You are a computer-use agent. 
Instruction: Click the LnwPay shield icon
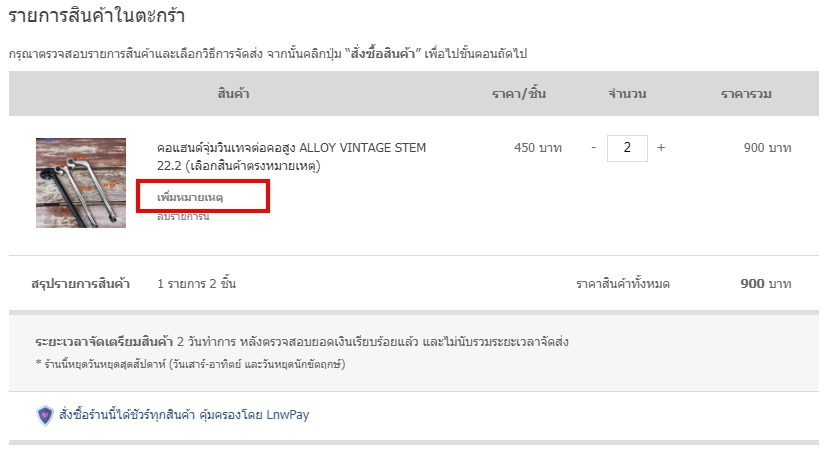click(x=44, y=415)
